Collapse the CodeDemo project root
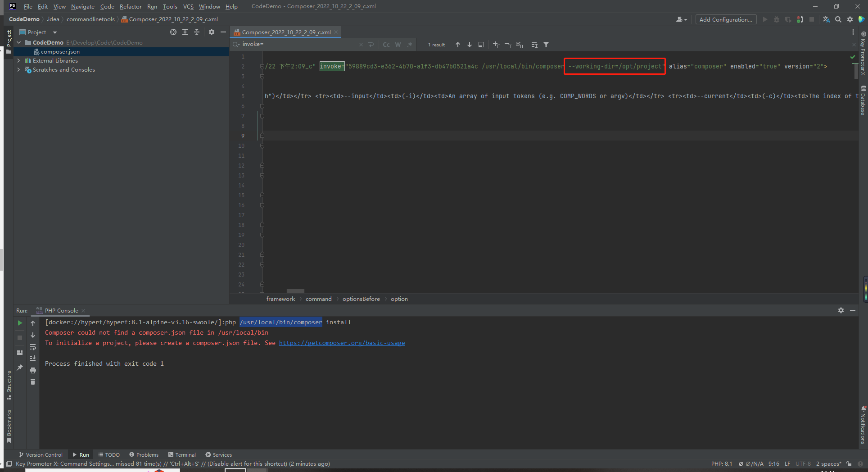The image size is (868, 472). (x=18, y=42)
